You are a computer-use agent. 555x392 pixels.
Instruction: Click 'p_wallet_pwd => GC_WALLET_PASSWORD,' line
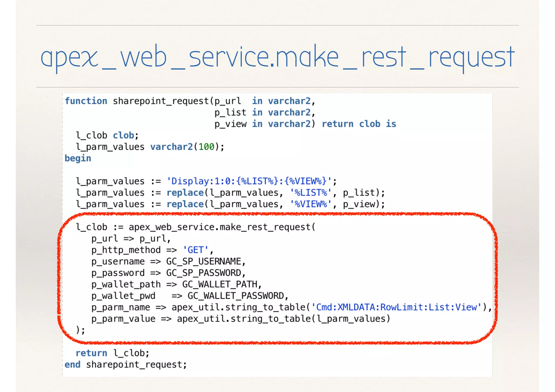click(x=190, y=296)
